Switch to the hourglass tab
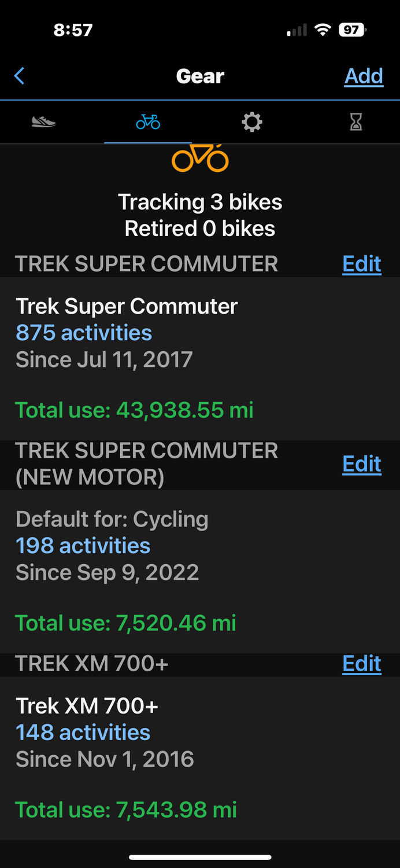 [356, 122]
